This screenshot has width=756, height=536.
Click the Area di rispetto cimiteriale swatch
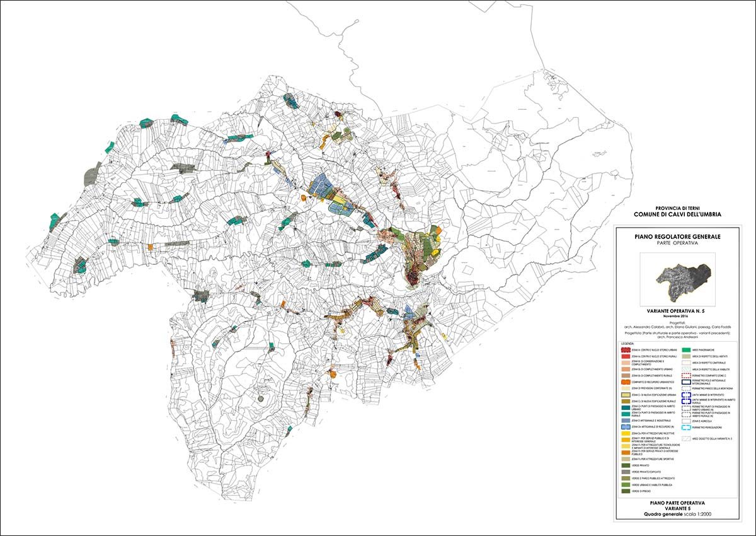(x=686, y=363)
